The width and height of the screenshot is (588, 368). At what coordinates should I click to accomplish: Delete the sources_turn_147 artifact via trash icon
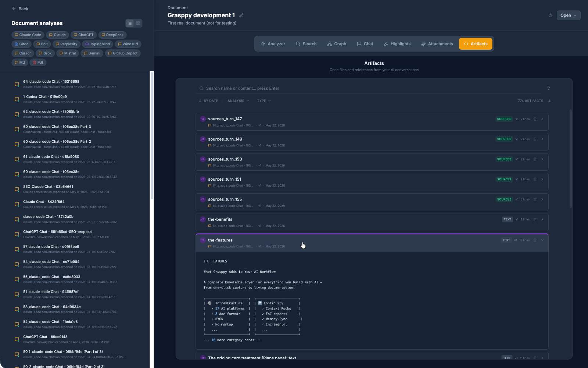[535, 119]
